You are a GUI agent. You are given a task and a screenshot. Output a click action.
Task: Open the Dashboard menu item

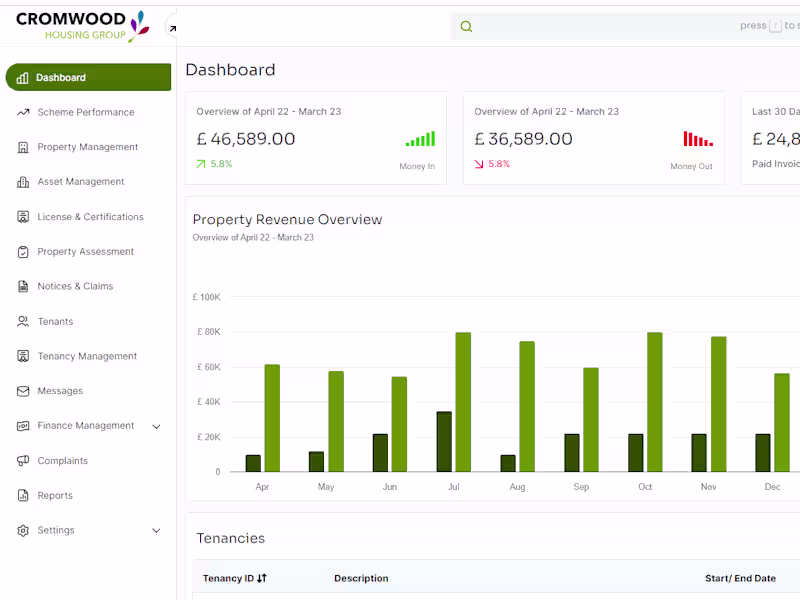[x=88, y=77]
